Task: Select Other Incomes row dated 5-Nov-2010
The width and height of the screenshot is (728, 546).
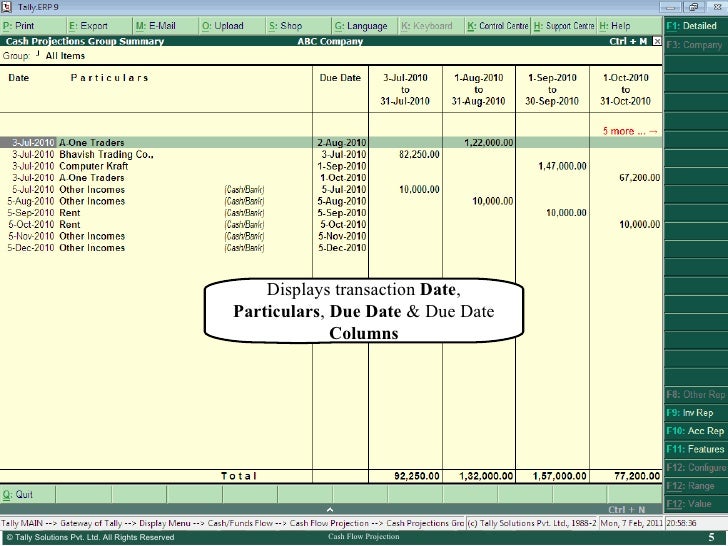Action: pyautogui.click(x=331, y=236)
